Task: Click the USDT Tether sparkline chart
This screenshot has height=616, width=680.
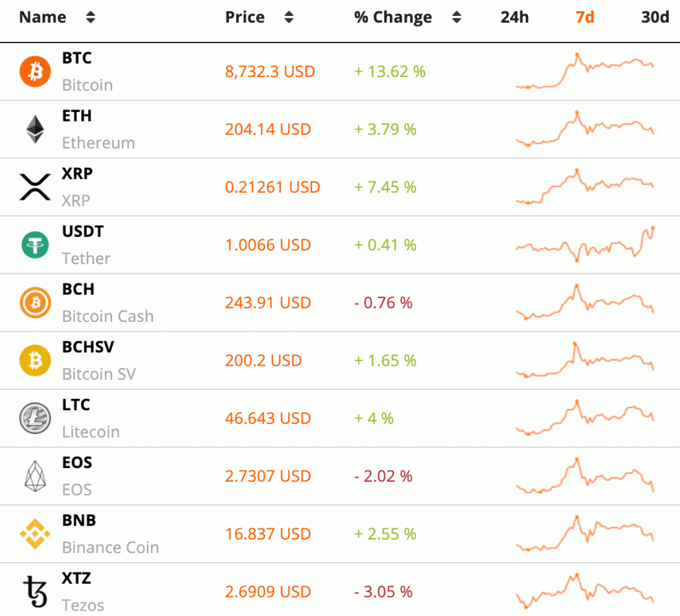Action: point(584,245)
